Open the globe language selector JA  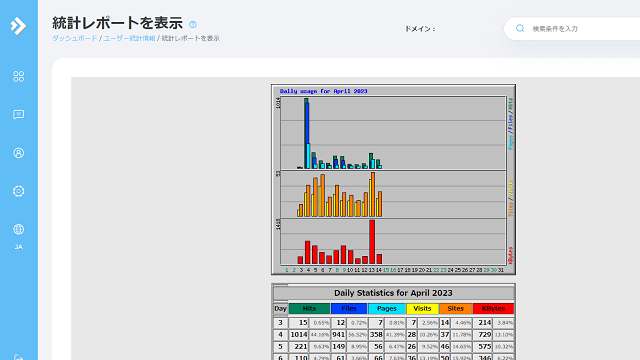click(18, 236)
